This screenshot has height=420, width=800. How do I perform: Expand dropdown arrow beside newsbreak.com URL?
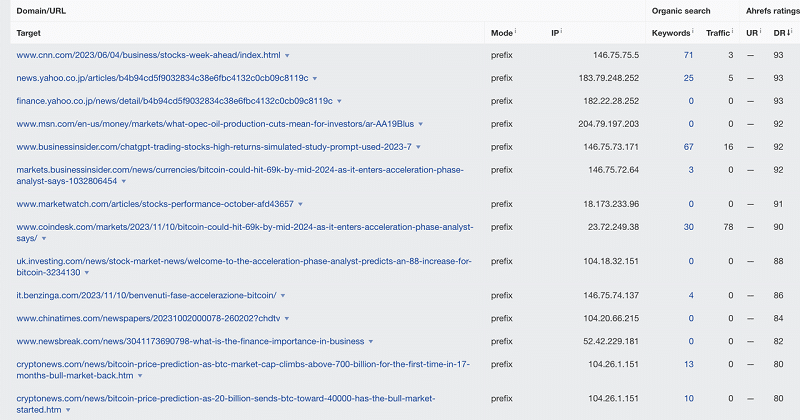pyautogui.click(x=371, y=342)
